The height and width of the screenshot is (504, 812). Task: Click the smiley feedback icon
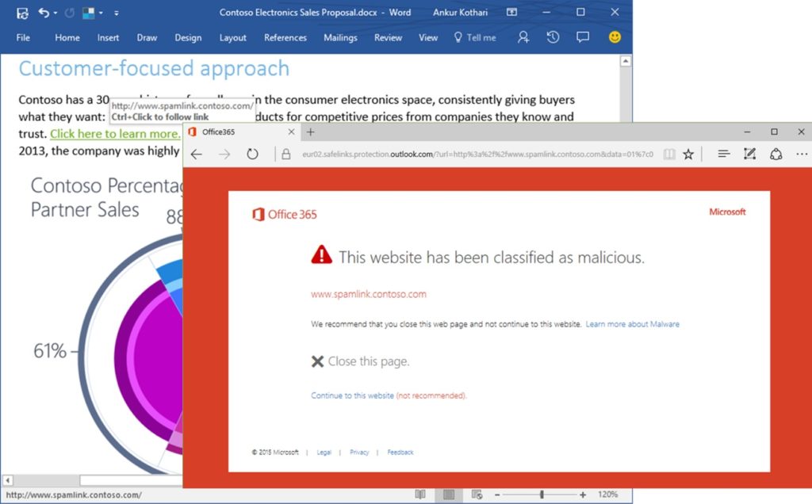615,37
